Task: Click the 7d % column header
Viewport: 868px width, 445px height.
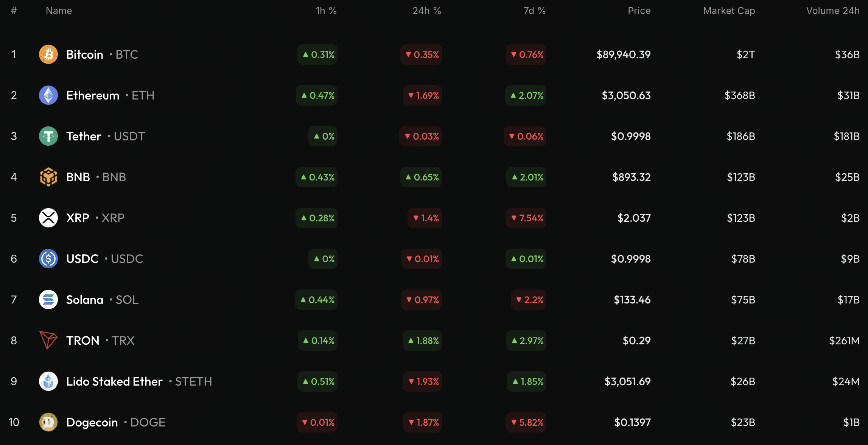Action: 535,11
